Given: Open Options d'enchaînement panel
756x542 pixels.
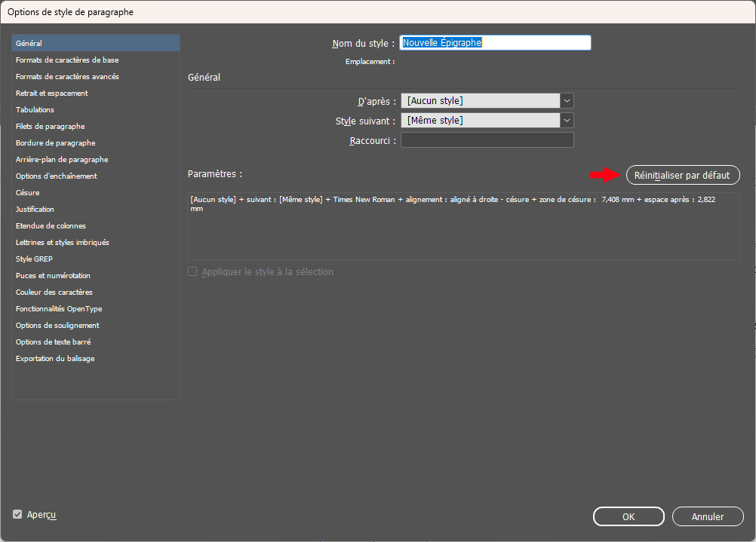Looking at the screenshot, I should click(x=57, y=176).
